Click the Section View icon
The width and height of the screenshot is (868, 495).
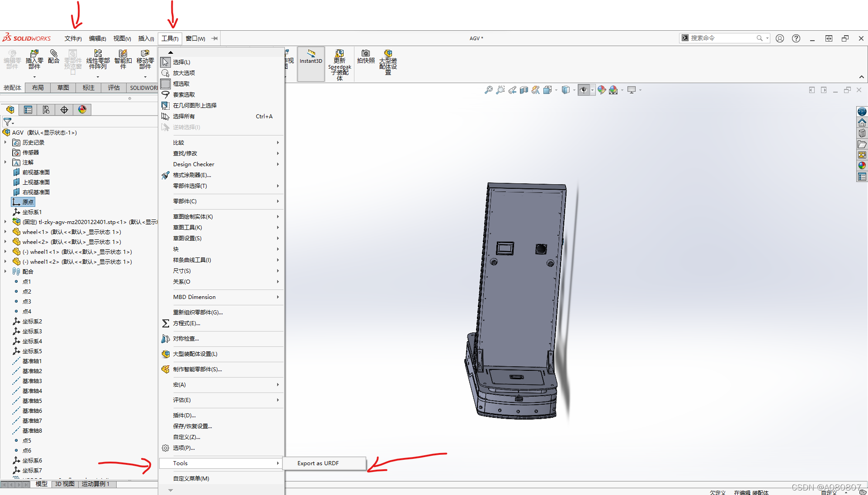click(524, 90)
